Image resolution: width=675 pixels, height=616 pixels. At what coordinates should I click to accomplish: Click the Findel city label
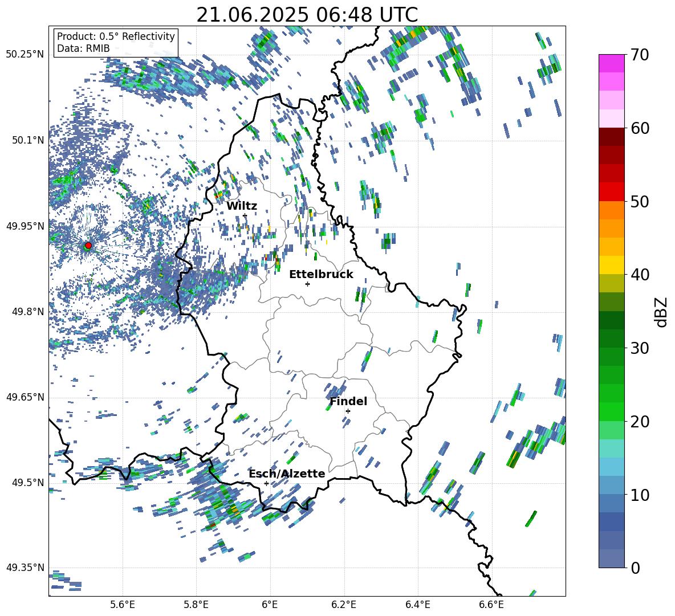pos(348,401)
